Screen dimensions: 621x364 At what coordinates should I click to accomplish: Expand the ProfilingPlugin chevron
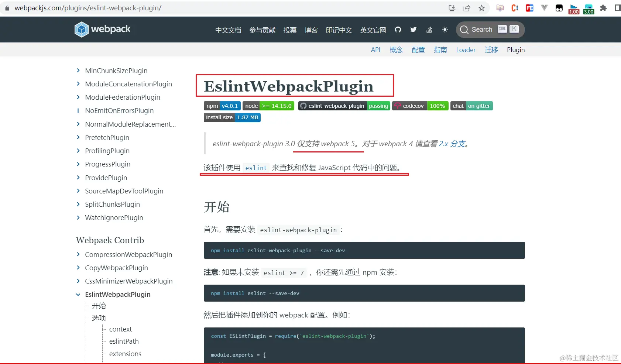[78, 151]
